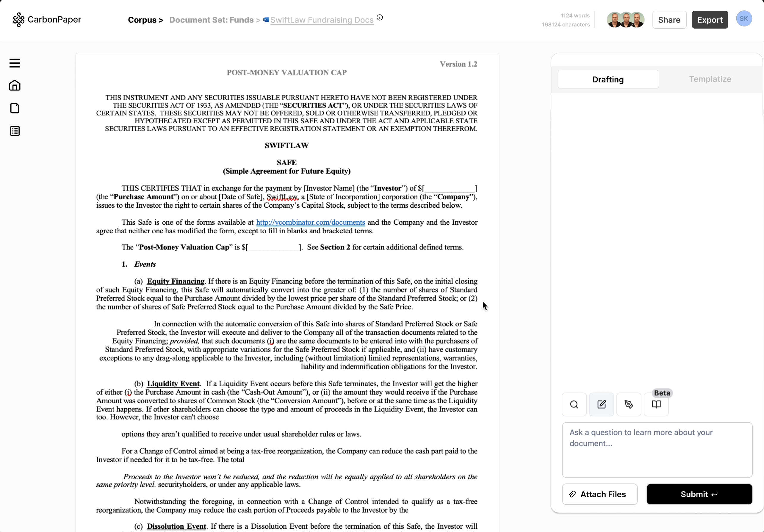
Task: Open the Corpus breadcrumb link
Action: coord(143,20)
